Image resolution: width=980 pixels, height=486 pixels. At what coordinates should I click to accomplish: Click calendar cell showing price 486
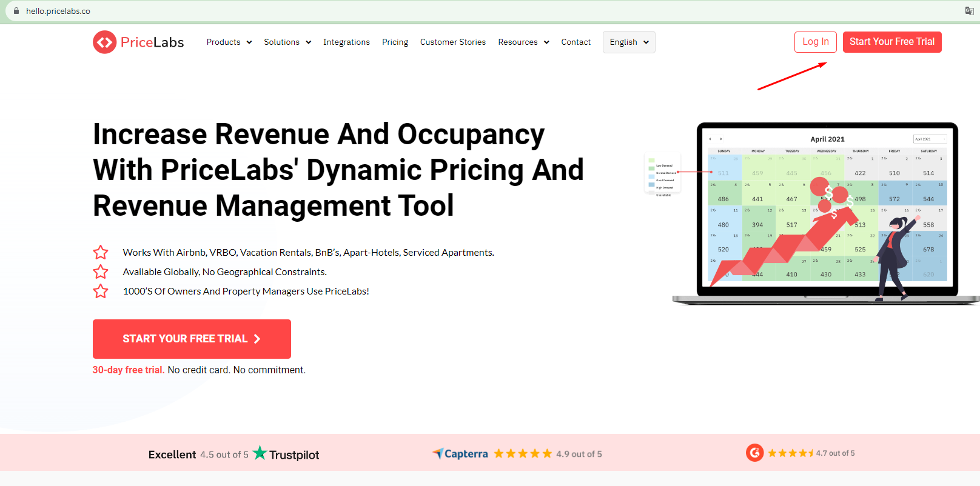click(725, 192)
